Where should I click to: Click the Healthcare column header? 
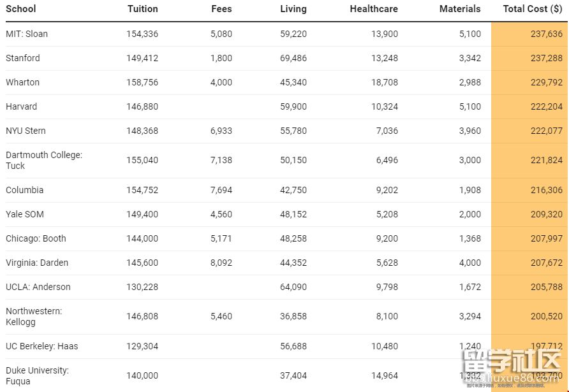(x=374, y=9)
